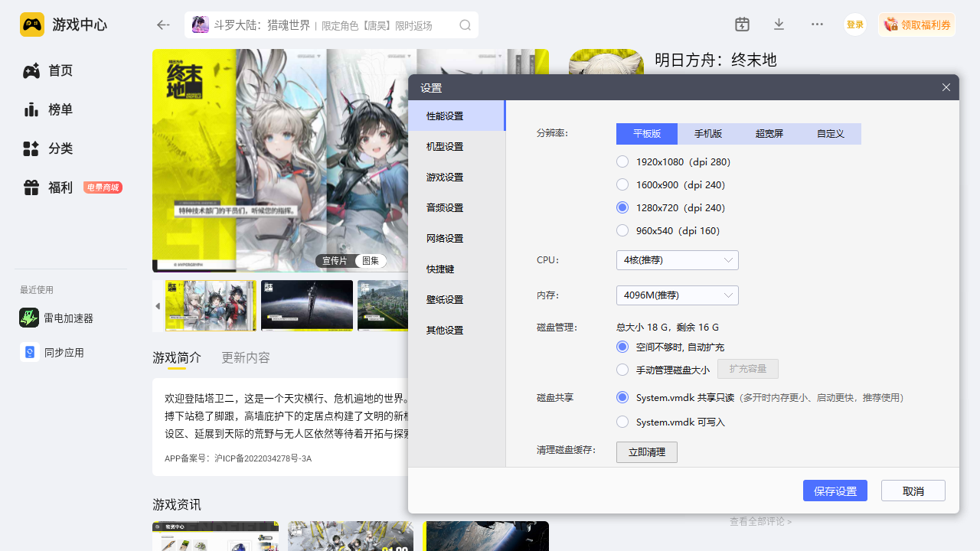Viewport: 980px width, 551px height.
Task: Open 游戏设置 settings section
Action: pos(445,178)
